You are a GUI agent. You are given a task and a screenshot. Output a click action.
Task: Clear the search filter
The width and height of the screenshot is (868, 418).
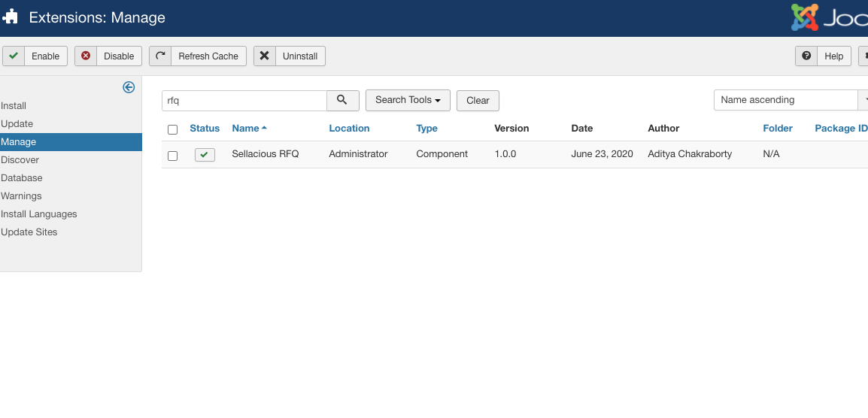pos(478,101)
